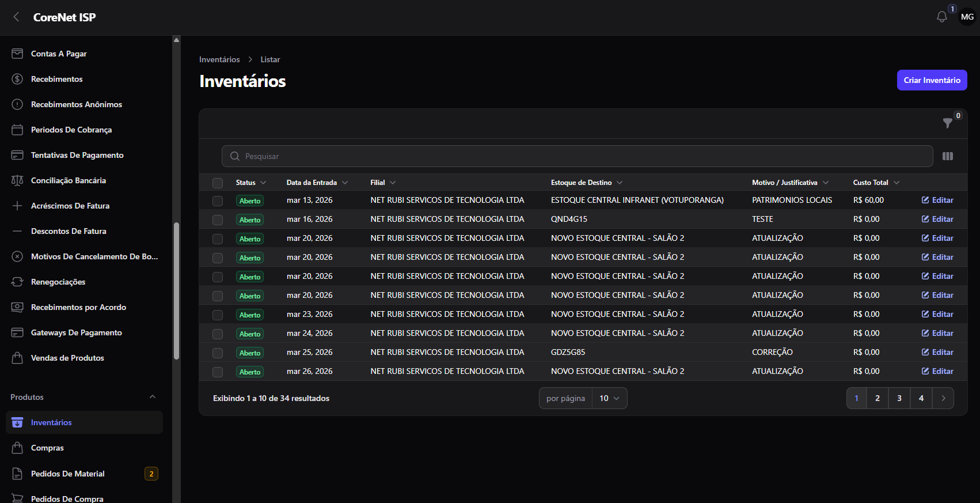Go to pagination page 3
The image size is (980, 503).
[x=899, y=398]
